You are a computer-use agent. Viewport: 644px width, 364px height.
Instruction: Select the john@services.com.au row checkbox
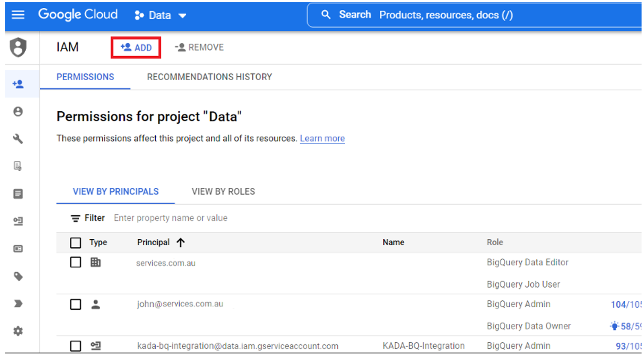[x=75, y=304]
